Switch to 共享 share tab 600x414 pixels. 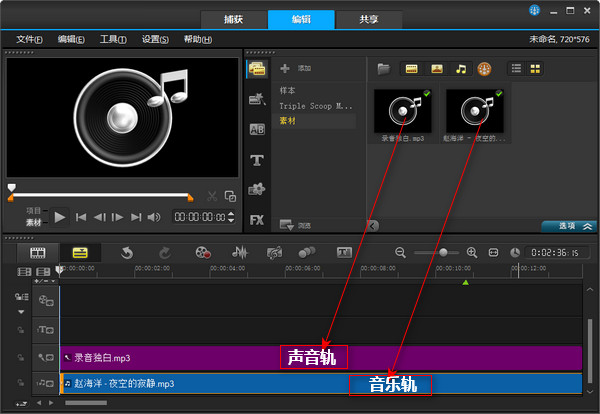[369, 20]
